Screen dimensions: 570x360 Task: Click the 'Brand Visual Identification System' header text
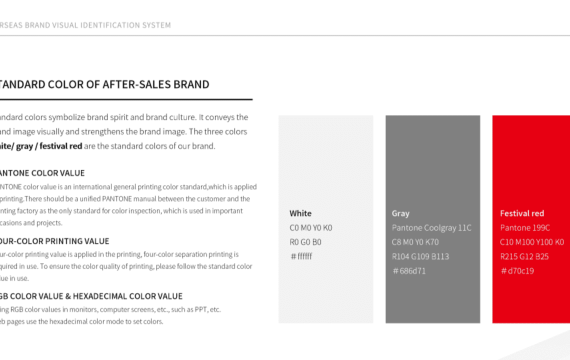[x=97, y=25]
